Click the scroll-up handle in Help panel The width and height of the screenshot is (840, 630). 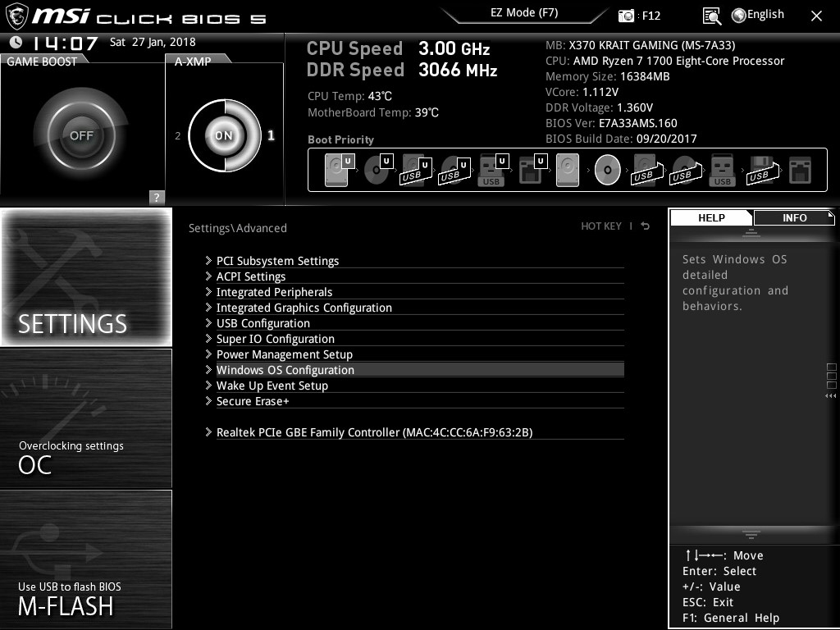click(x=751, y=232)
